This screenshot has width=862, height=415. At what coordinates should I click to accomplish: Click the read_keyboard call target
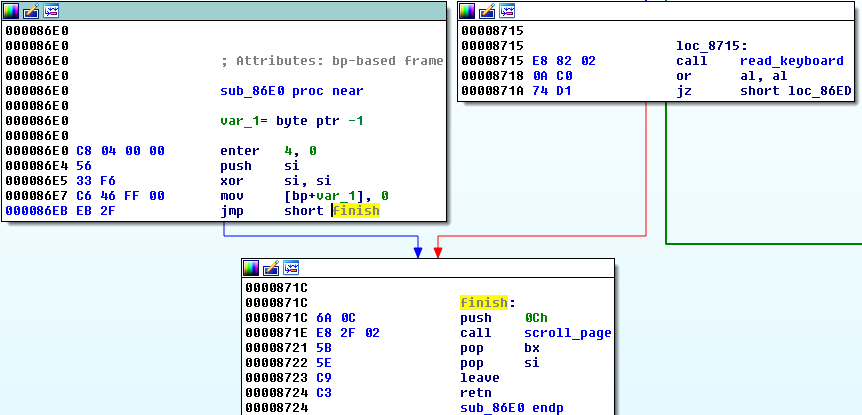tap(791, 61)
